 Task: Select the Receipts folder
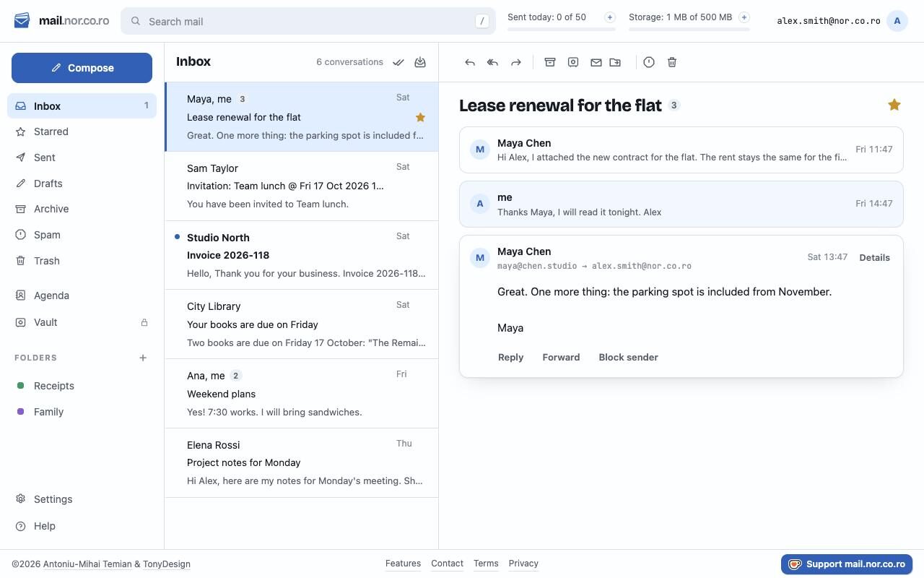(x=82, y=386)
